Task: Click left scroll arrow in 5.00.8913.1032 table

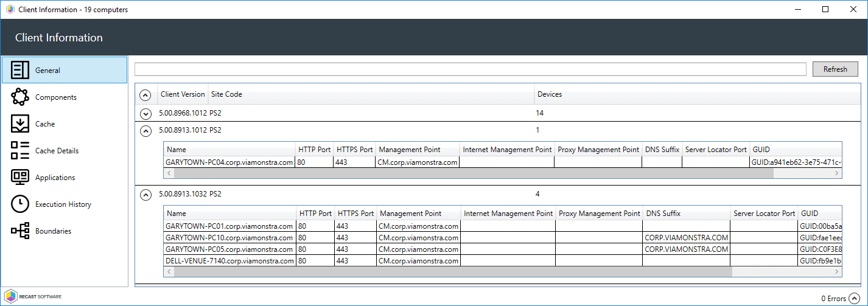Action: (x=169, y=271)
